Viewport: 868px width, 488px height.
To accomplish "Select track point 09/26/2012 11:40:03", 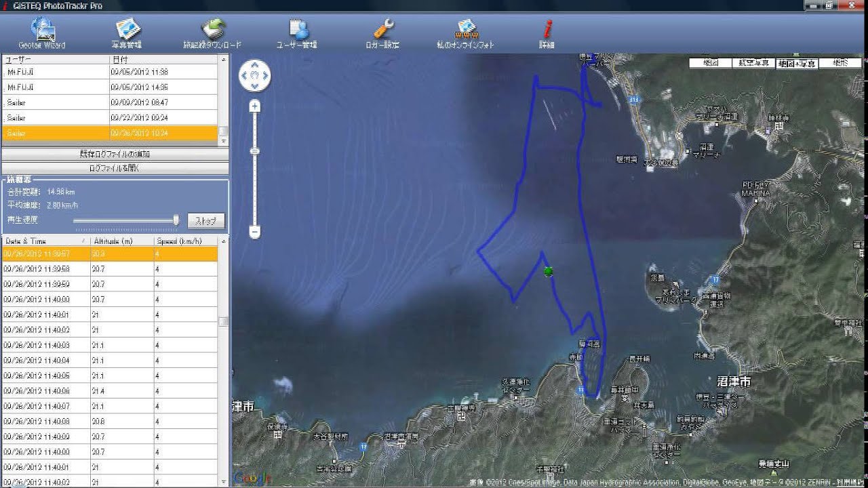I will [x=110, y=345].
